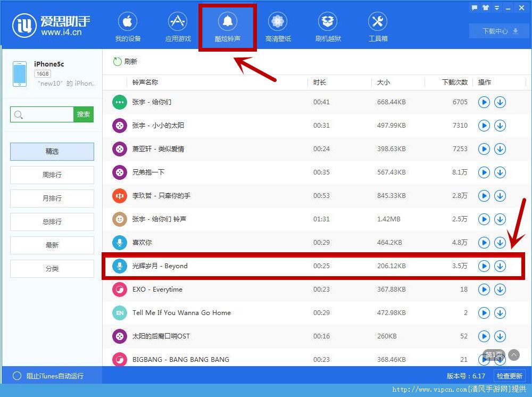Select the 总排行 overall ranking
Image resolution: width=532 pixels, height=397 pixels.
[x=52, y=221]
